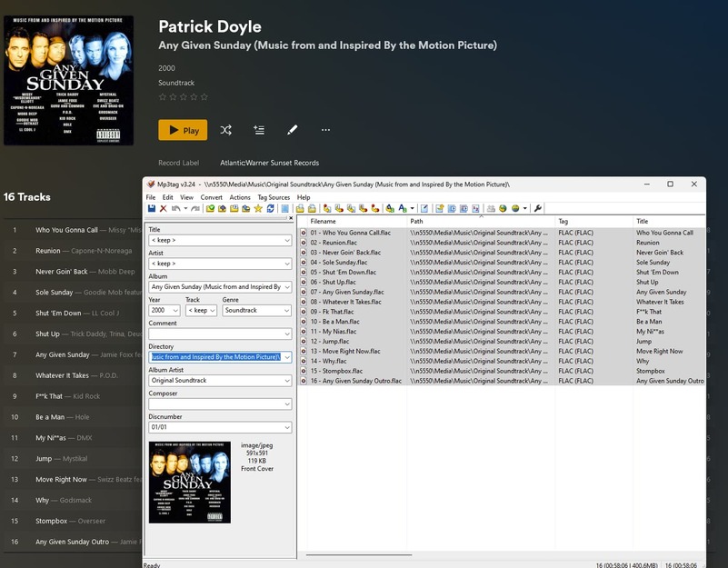Toggle the row icon for 08 - Whatever It Takes.flac
The width and height of the screenshot is (728, 568).
(x=304, y=302)
